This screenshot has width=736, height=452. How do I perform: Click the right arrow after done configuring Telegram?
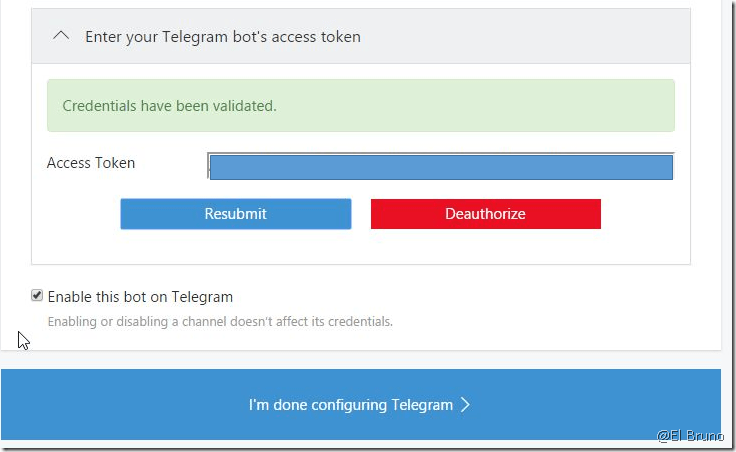[465, 405]
